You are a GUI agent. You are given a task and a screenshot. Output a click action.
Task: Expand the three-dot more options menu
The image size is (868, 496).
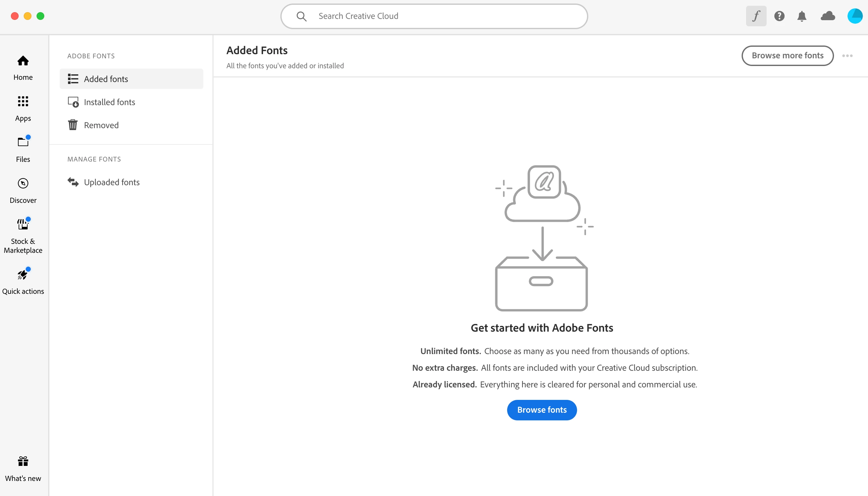[x=847, y=55]
